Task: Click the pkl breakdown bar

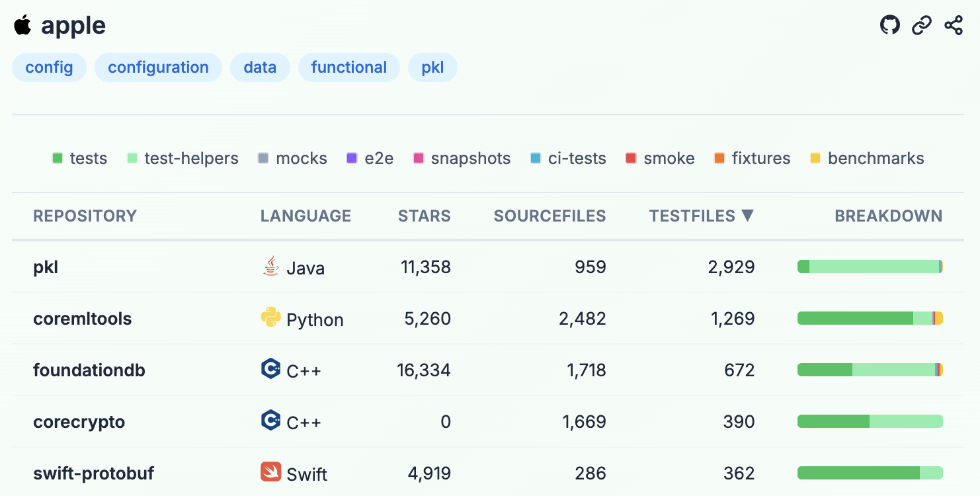Action: 870,267
